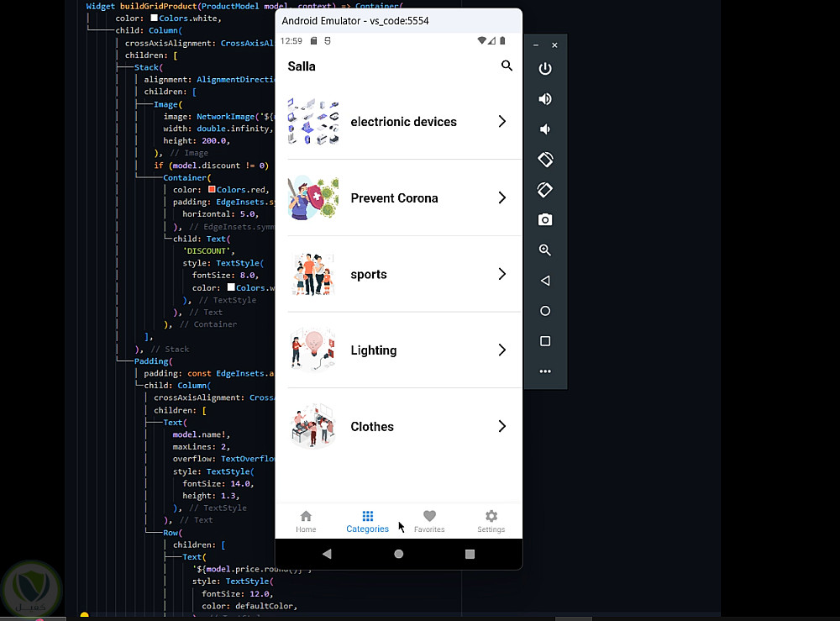Close the emulator toolbar panel
The height and width of the screenshot is (621, 840).
554,45
